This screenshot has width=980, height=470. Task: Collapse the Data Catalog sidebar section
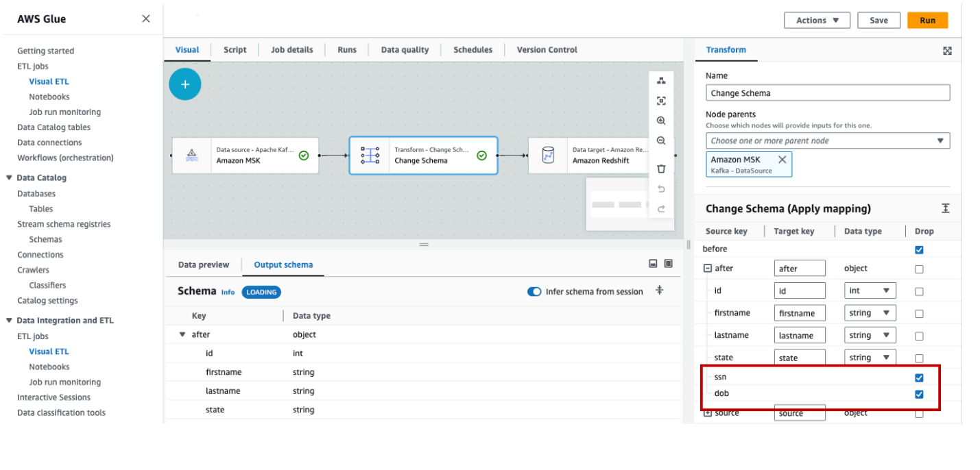coord(10,178)
